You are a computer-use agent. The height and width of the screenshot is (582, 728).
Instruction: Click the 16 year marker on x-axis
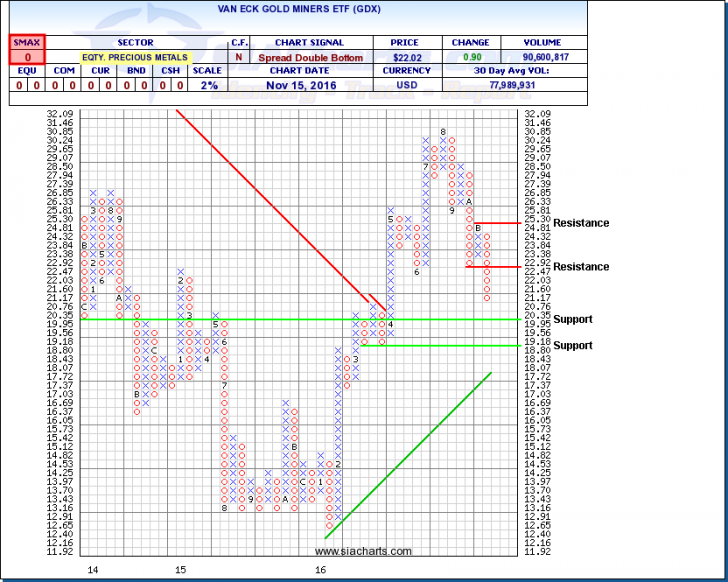[x=322, y=569]
